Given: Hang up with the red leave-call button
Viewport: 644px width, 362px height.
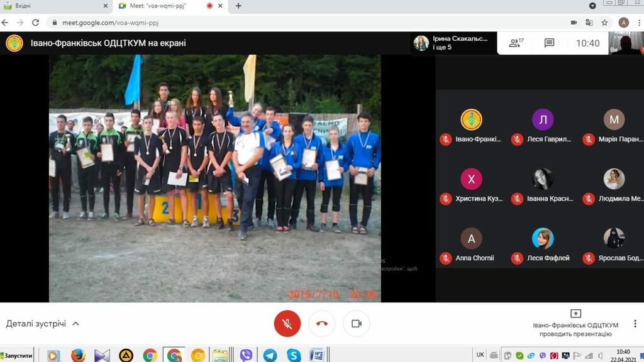Looking at the screenshot, I should (x=322, y=324).
